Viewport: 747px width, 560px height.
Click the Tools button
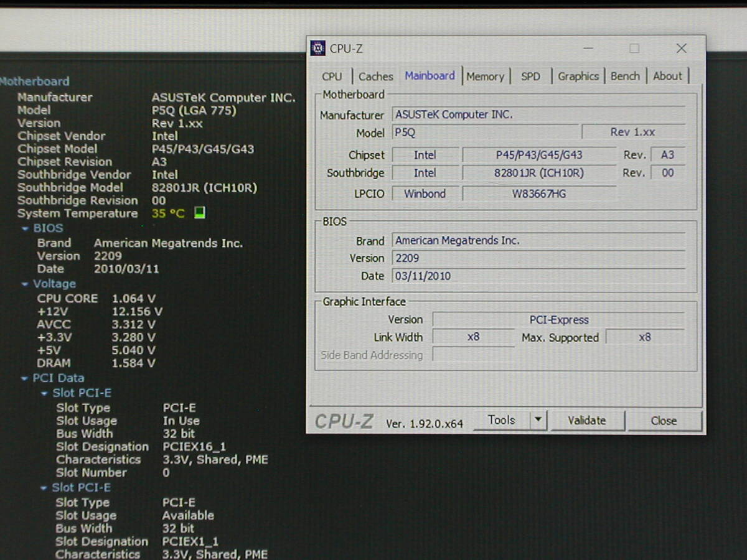click(x=502, y=420)
